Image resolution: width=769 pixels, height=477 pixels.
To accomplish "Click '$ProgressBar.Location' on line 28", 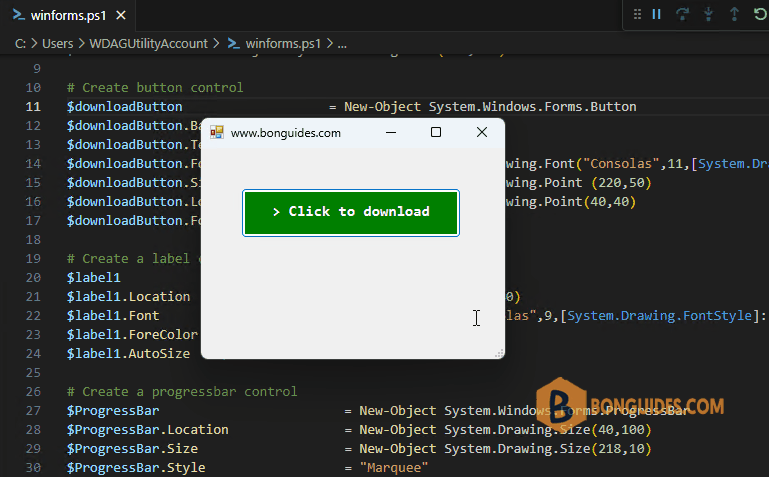I will pos(148,429).
